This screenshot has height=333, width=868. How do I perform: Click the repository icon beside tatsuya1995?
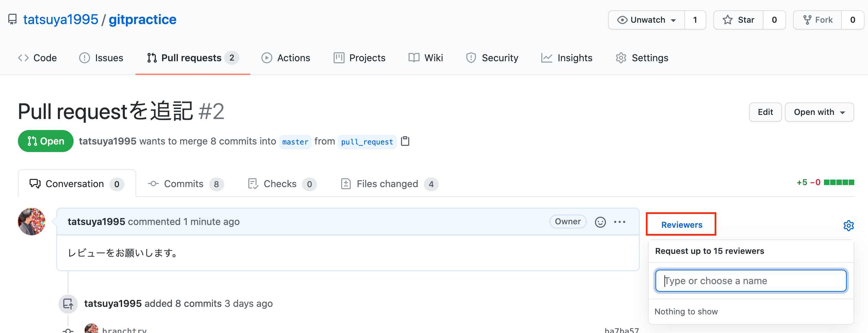click(12, 19)
